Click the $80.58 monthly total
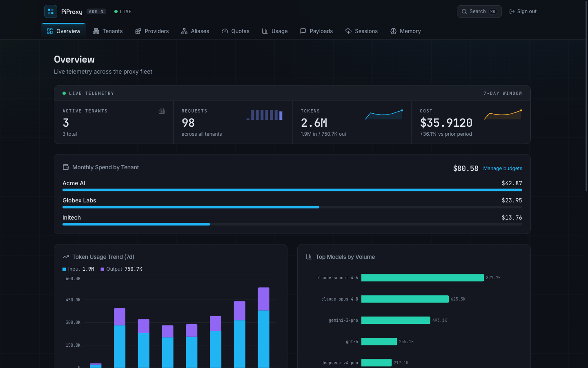The width and height of the screenshot is (588, 368). point(465,168)
